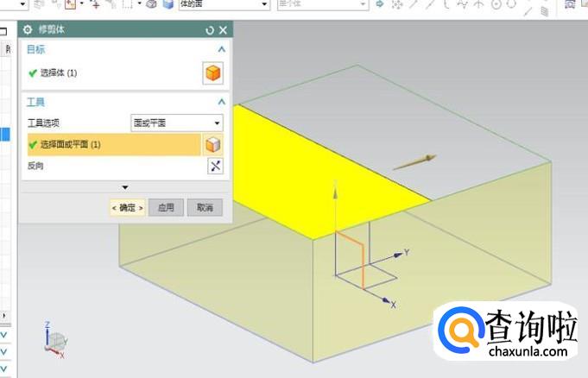Toggle the zigzag control point snap icon
The image size is (588, 378).
coord(463,3)
